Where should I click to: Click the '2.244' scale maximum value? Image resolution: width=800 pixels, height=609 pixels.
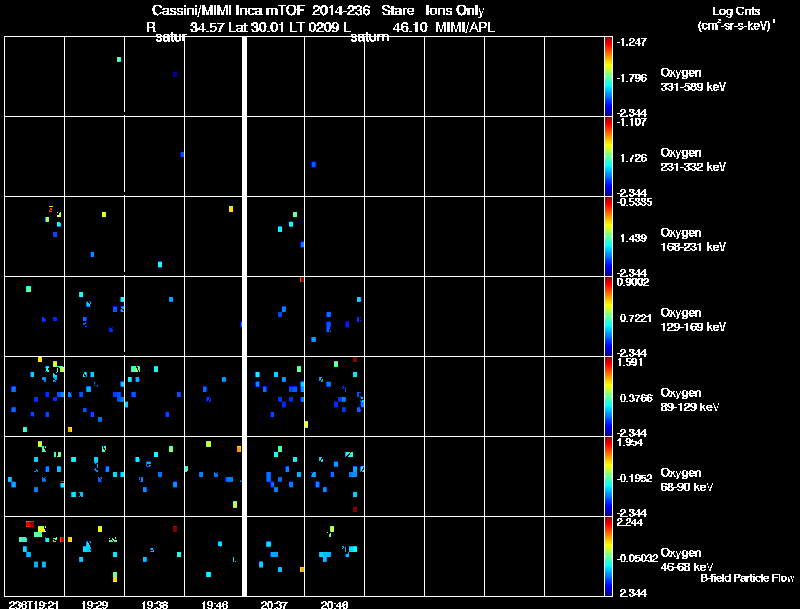630,522
